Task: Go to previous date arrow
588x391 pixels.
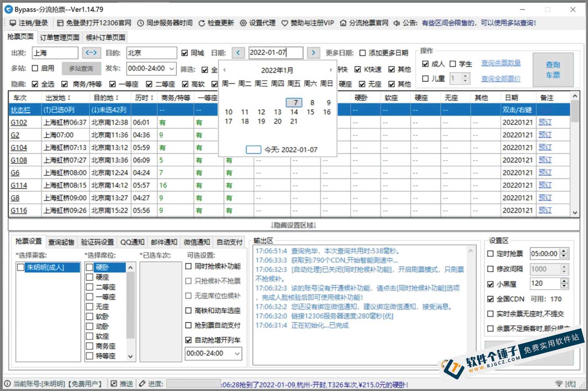Action: coord(238,53)
